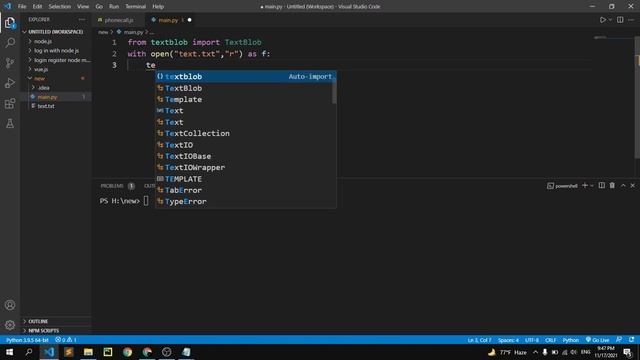Select TextBlob class suggestion
This screenshot has width=640, height=360.
coord(245,88)
